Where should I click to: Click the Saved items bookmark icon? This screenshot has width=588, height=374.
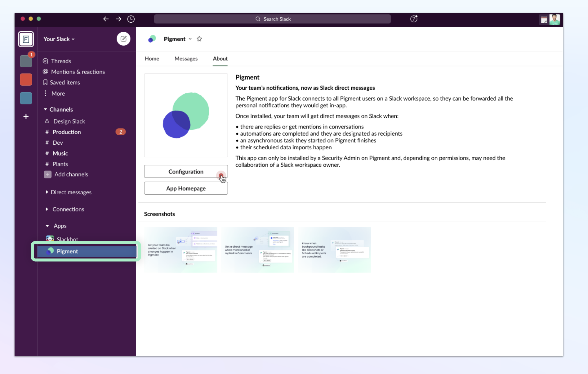(x=45, y=82)
